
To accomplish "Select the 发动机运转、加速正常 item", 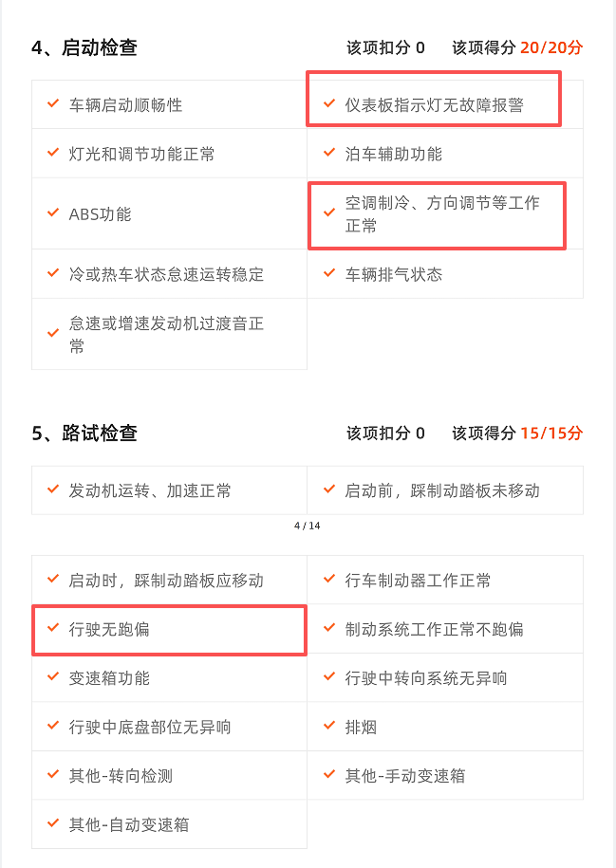I will coord(150,490).
